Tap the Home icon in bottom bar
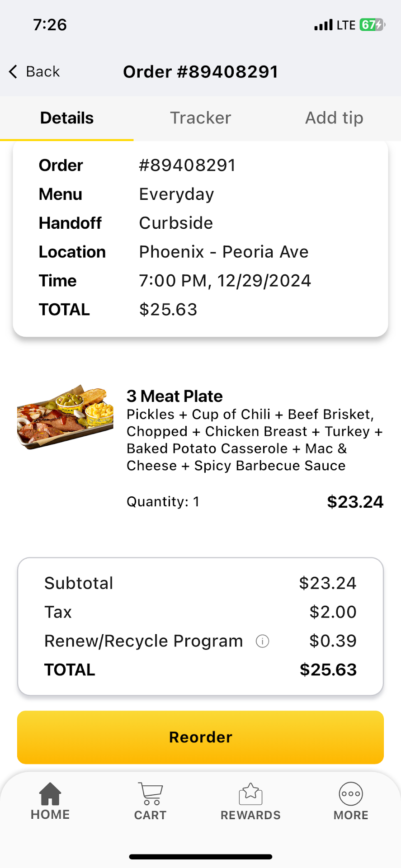Screen dimensions: 401x868 coord(50,794)
